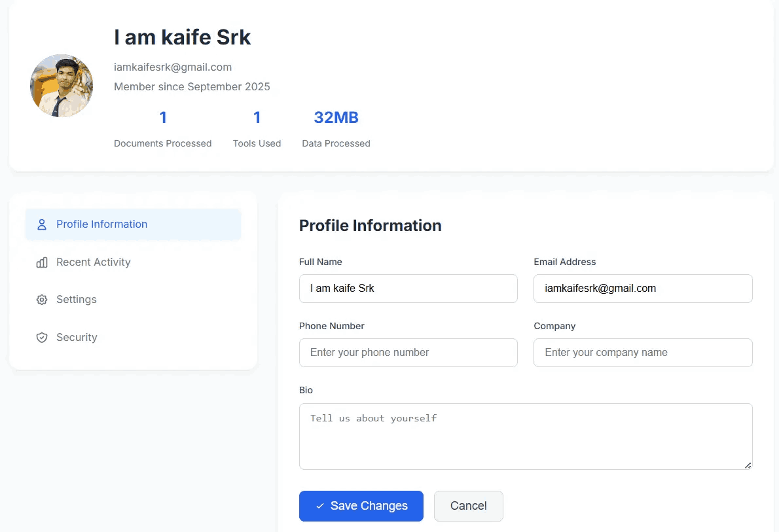Focus the Full Name input field

click(x=408, y=289)
